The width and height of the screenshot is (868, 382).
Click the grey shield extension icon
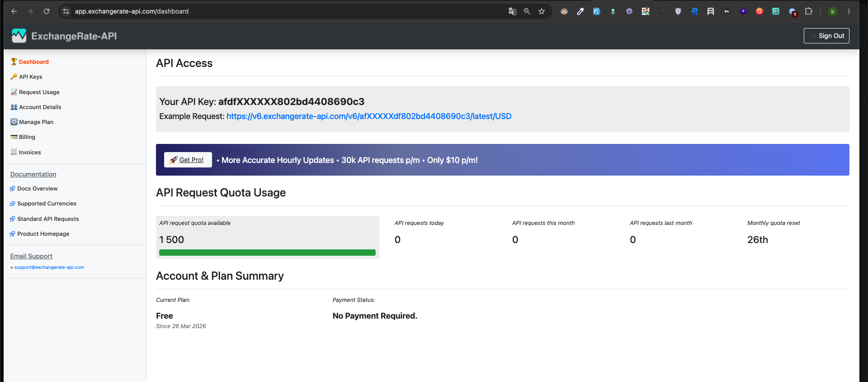678,11
